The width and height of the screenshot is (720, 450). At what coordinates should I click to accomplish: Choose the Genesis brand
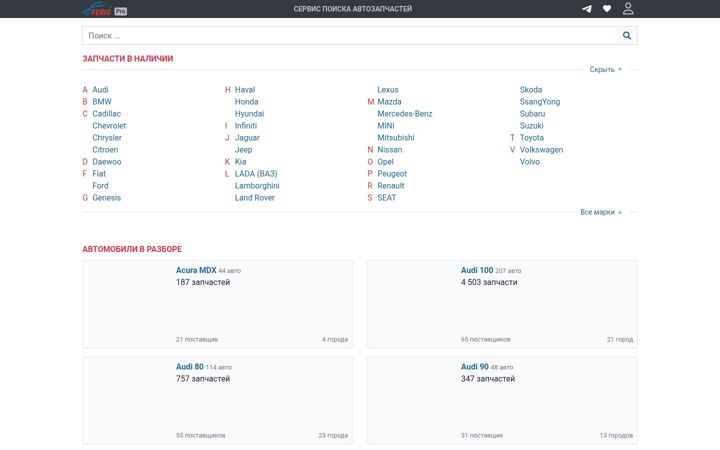[x=107, y=197]
